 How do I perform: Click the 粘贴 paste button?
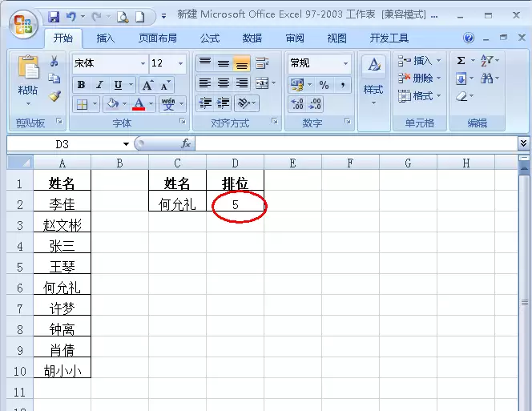click(28, 79)
